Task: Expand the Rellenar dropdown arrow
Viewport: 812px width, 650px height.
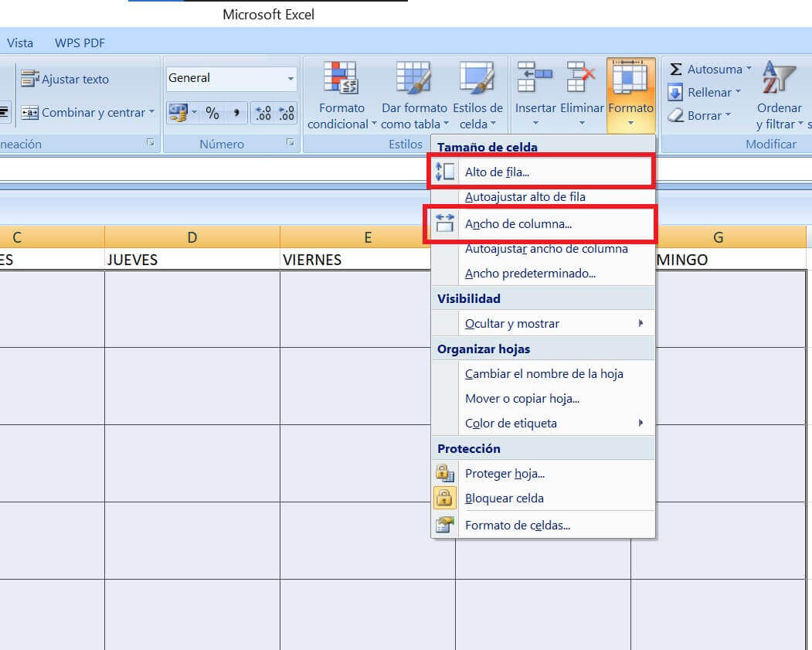Action: pyautogui.click(x=738, y=92)
